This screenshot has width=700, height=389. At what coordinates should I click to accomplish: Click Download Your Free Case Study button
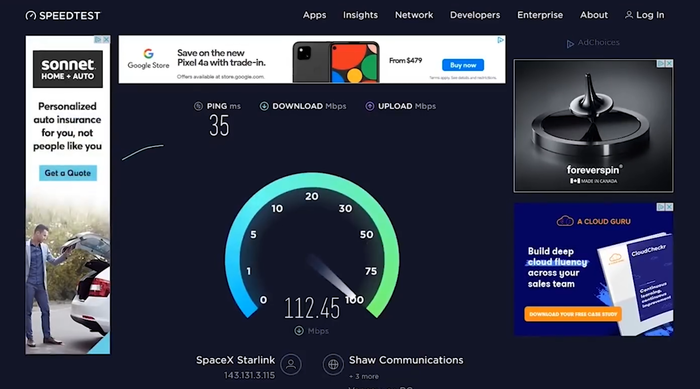click(573, 314)
